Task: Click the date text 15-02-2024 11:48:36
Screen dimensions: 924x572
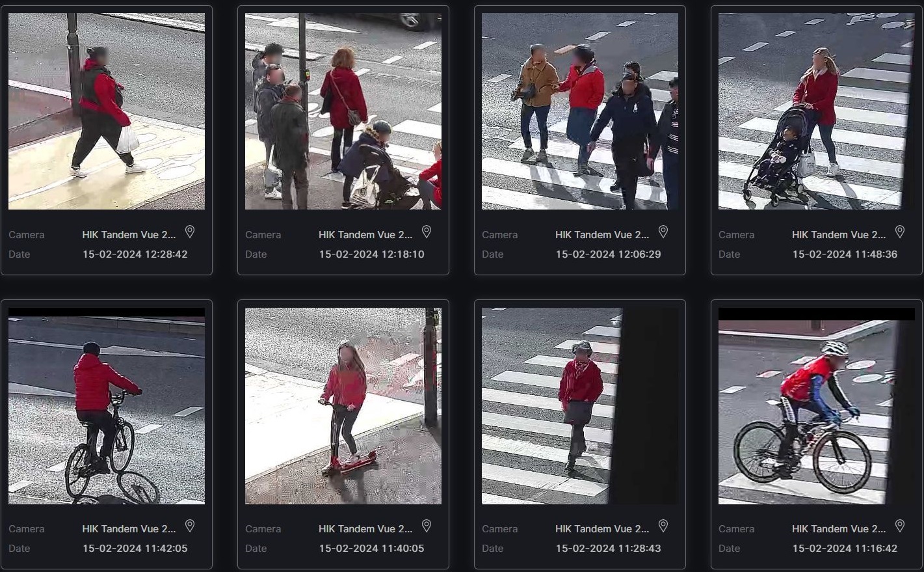Action: coord(845,254)
